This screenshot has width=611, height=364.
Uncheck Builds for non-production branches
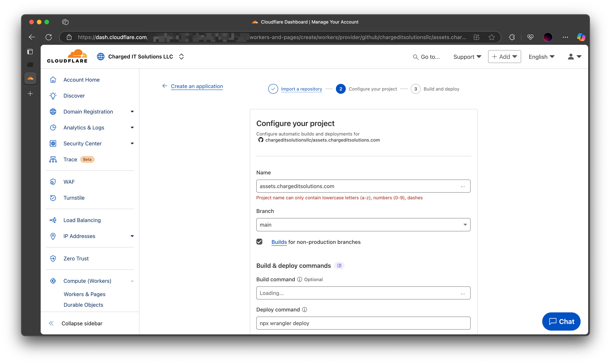click(x=259, y=242)
